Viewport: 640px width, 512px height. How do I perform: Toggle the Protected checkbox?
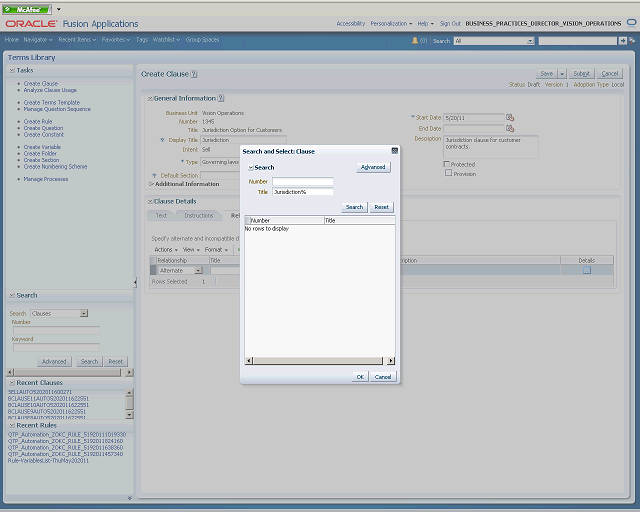coord(447,164)
